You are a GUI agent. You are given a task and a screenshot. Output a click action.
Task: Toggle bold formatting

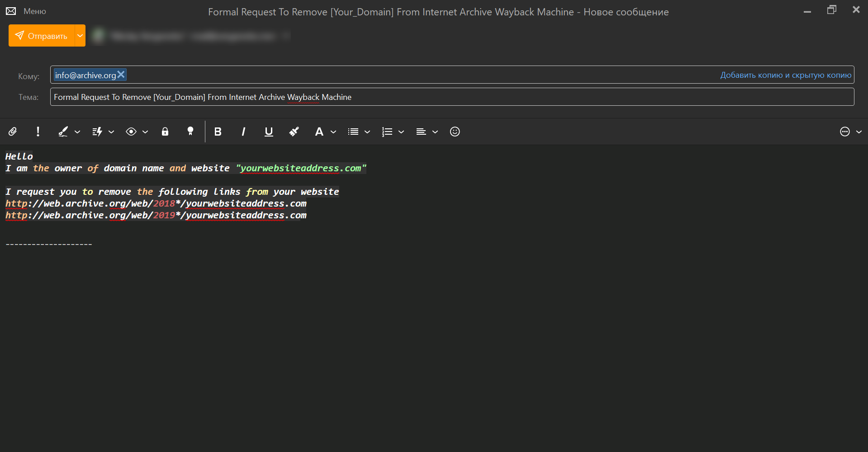coord(218,132)
